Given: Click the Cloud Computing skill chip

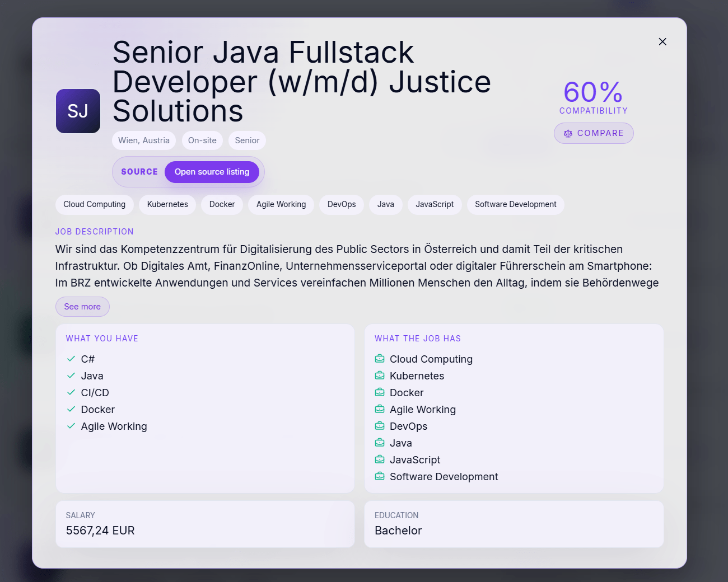Looking at the screenshot, I should pos(95,204).
